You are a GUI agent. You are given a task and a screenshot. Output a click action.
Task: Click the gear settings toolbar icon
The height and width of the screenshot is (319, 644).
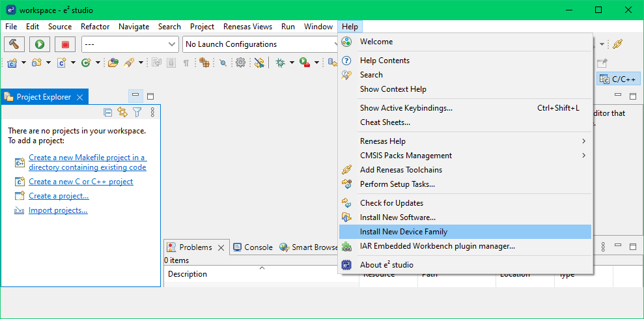pos(240,62)
